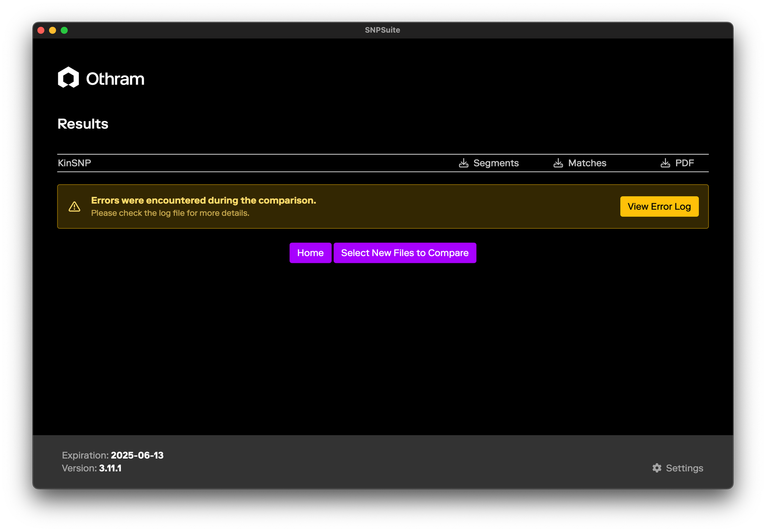Viewport: 766px width, 532px height.
Task: Click the warning triangle icon
Action: (x=74, y=207)
